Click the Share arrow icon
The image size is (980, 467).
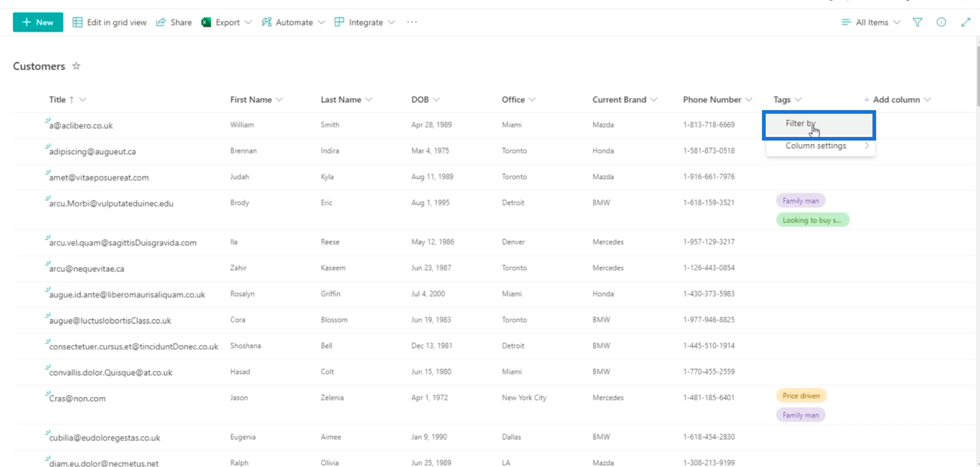point(160,22)
